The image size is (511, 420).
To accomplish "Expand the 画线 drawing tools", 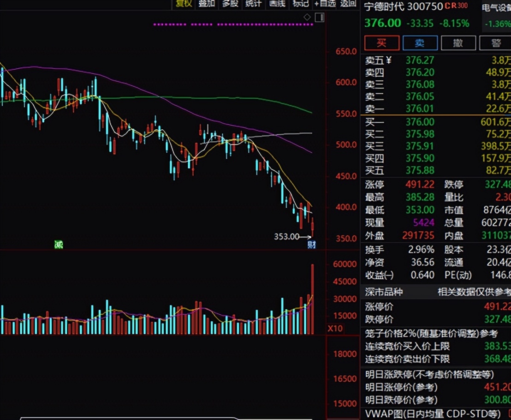I will (277, 4).
